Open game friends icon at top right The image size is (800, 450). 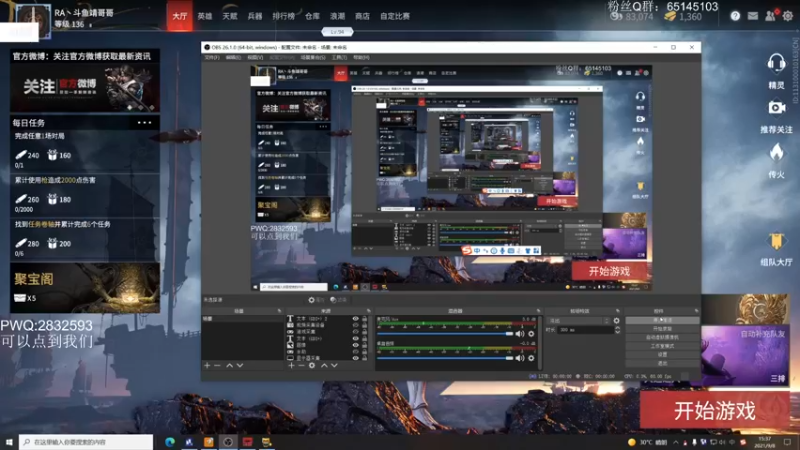pos(770,16)
